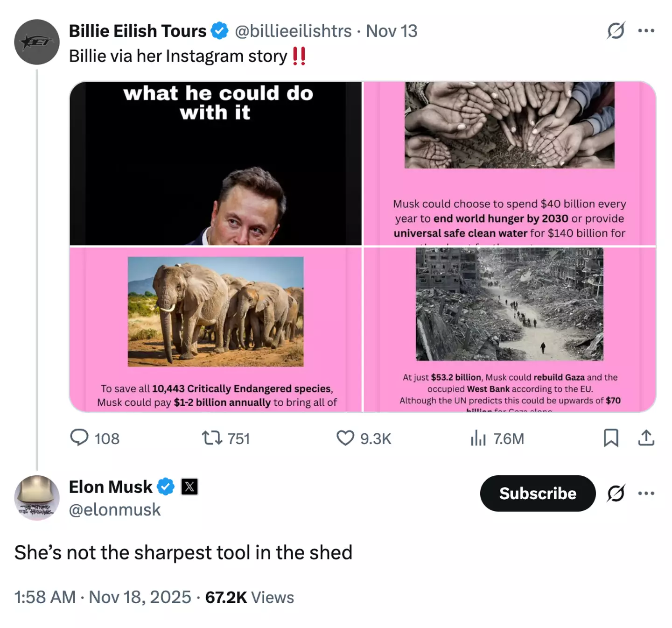Click the X affiliation badge beside Elon Musk
Image resolution: width=672 pixels, height=628 pixels.
point(189,487)
